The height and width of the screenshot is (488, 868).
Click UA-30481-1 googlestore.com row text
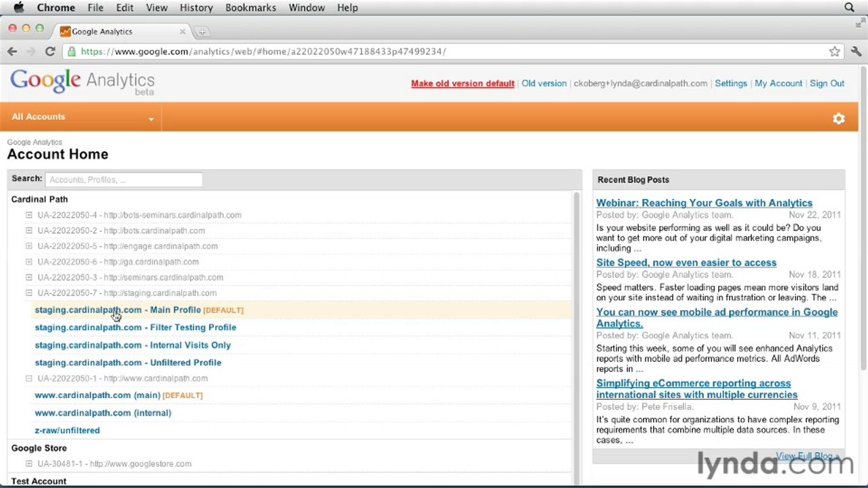click(x=114, y=464)
